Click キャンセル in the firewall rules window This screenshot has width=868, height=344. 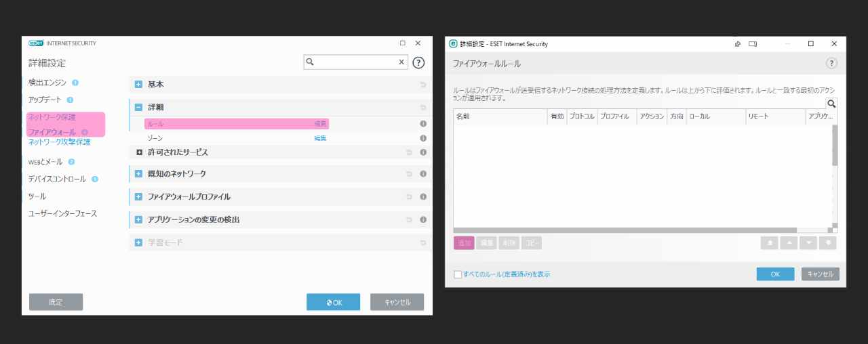[821, 274]
